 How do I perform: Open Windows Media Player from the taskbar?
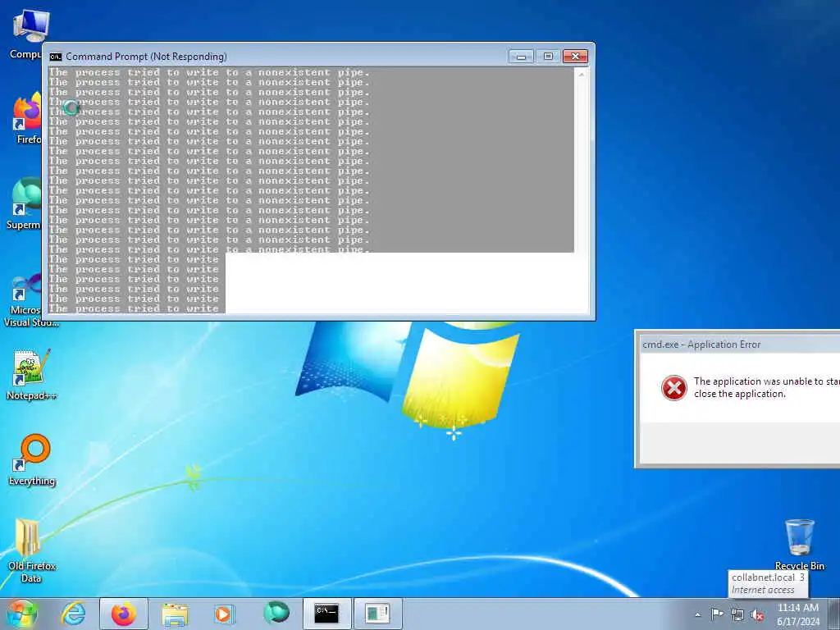click(x=224, y=614)
